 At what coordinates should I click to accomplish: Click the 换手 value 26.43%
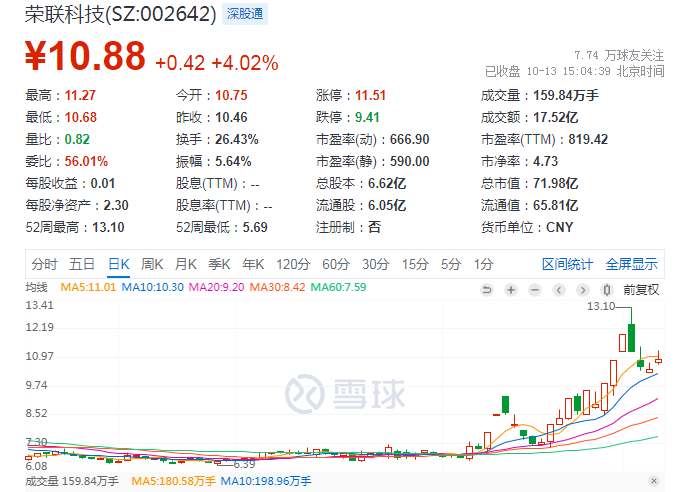pos(237,139)
